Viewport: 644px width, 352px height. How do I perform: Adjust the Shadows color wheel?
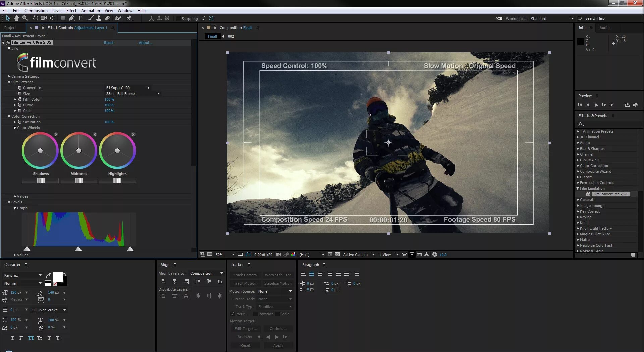40,151
